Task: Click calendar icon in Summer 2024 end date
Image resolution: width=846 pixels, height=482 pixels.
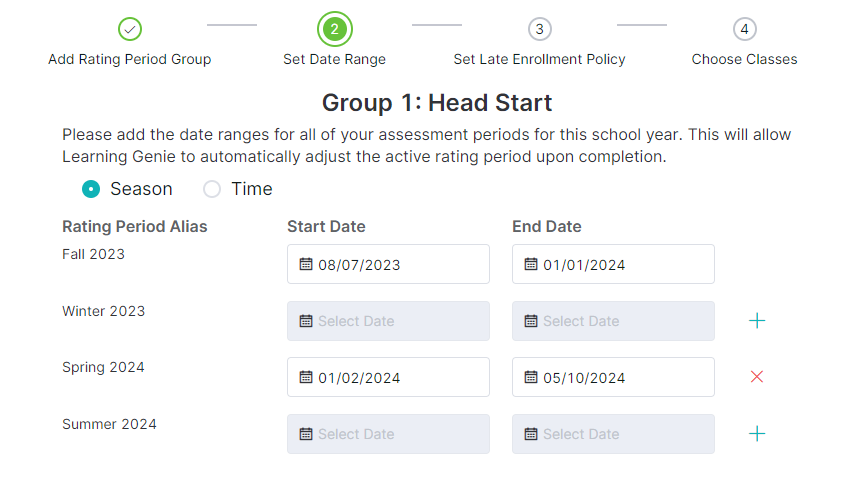Action: pos(531,433)
